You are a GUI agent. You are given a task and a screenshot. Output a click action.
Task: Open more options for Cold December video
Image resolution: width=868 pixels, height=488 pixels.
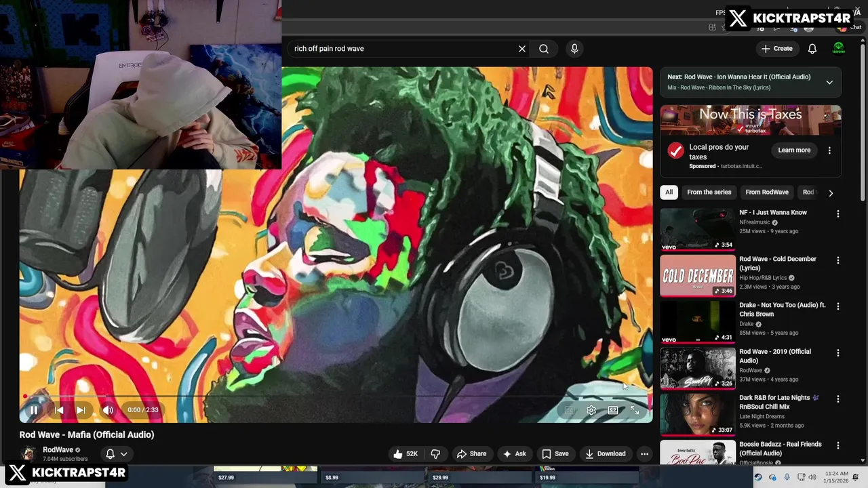click(838, 260)
